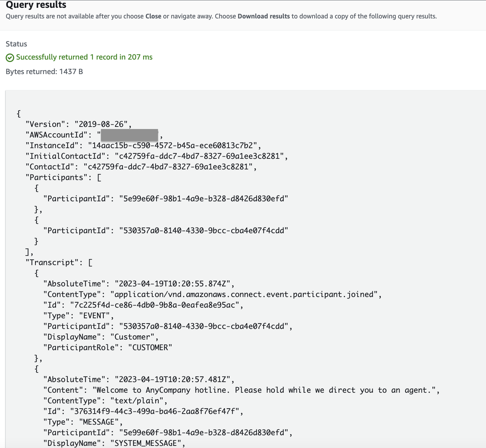Click the Successfully returned 1 record message
This screenshot has height=448, width=486.
coord(84,57)
